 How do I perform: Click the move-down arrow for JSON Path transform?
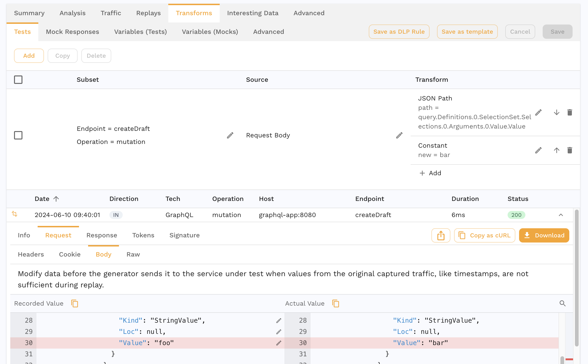556,113
